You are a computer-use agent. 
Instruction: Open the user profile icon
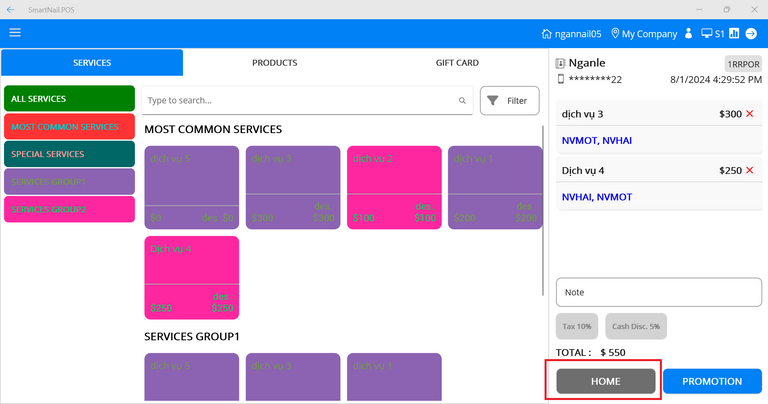point(688,34)
